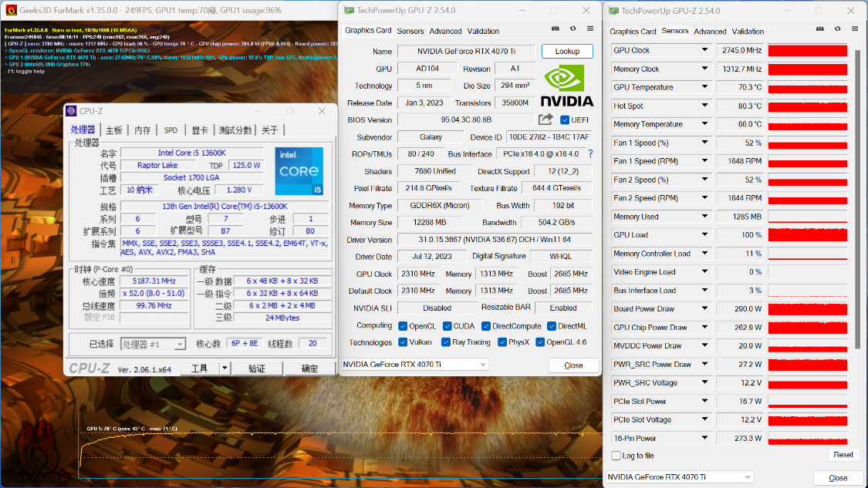Screen dimensions: 868x488
Task: Click Close button in Sensors window
Action: [838, 478]
